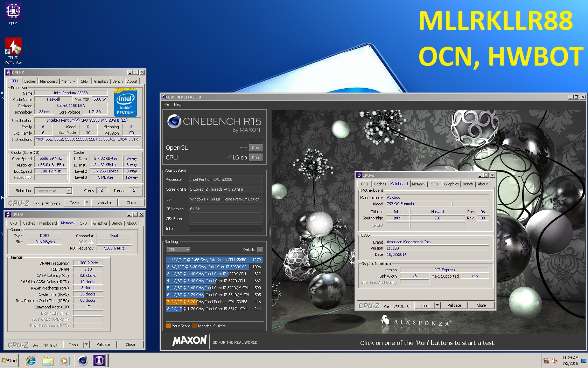Viewport: 588px width, 368px height.
Task: Click the system tray volume icon
Action: point(555,361)
